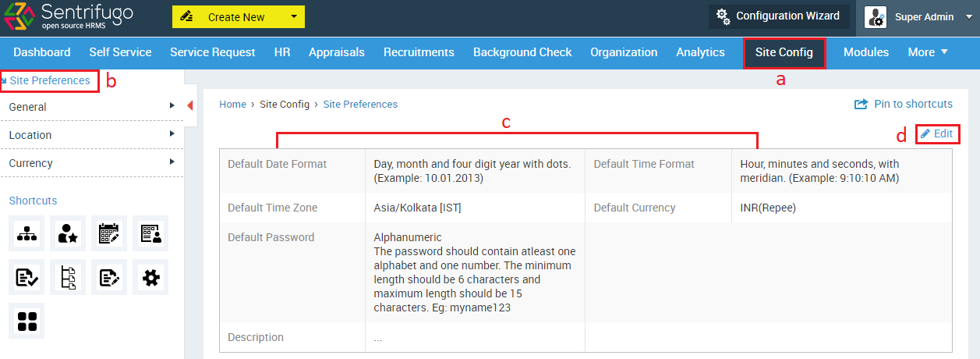Click the Edit link for site preferences
980x359 pixels.
936,133
